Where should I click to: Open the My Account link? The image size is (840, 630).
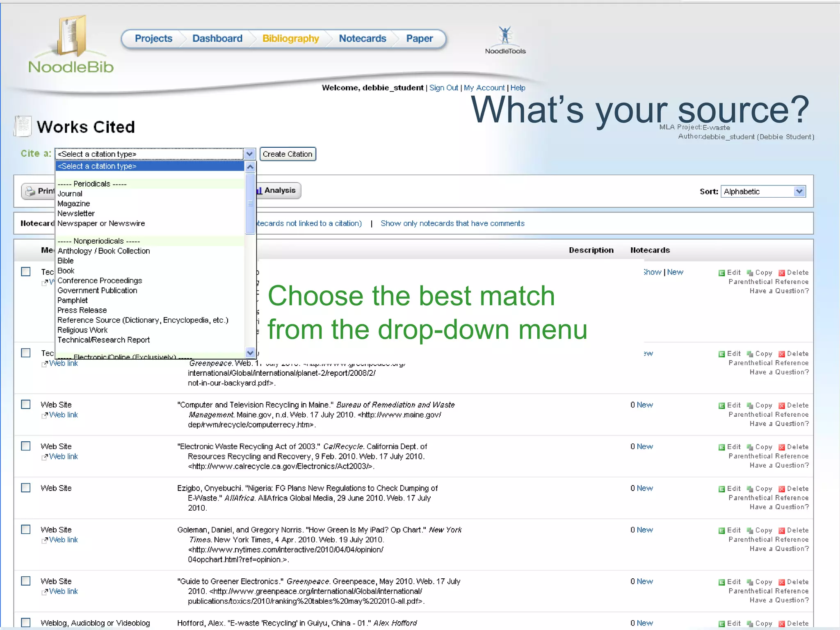coord(484,88)
